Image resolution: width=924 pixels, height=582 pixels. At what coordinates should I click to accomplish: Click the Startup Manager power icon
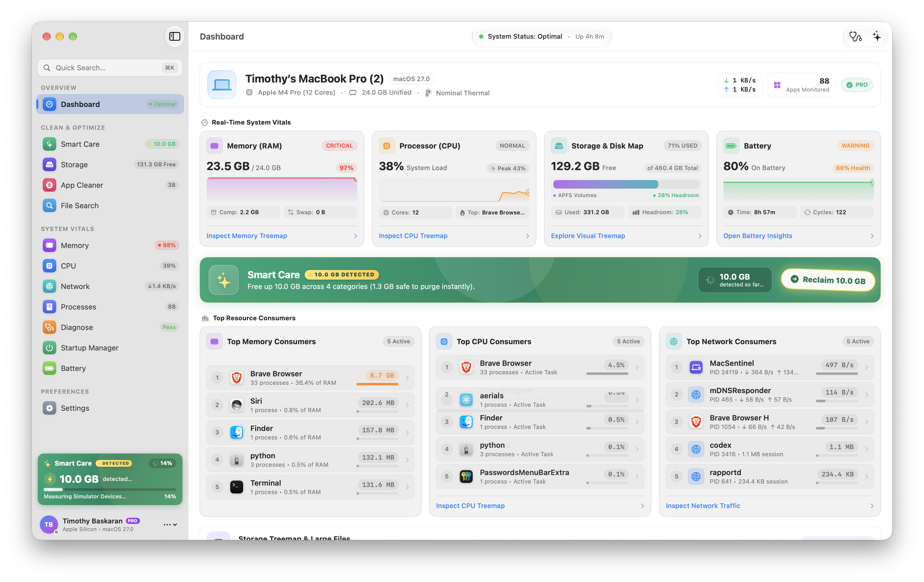[49, 348]
